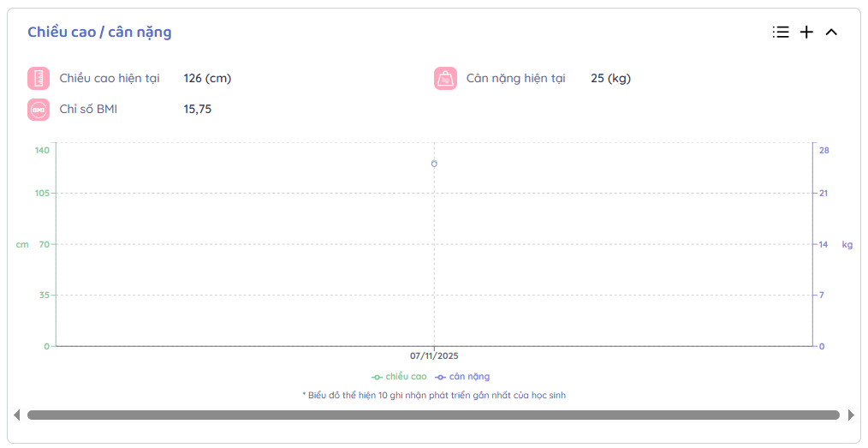Collapse the Chiều cao / cân nặng panel
This screenshot has width=868, height=448.
coord(831,33)
